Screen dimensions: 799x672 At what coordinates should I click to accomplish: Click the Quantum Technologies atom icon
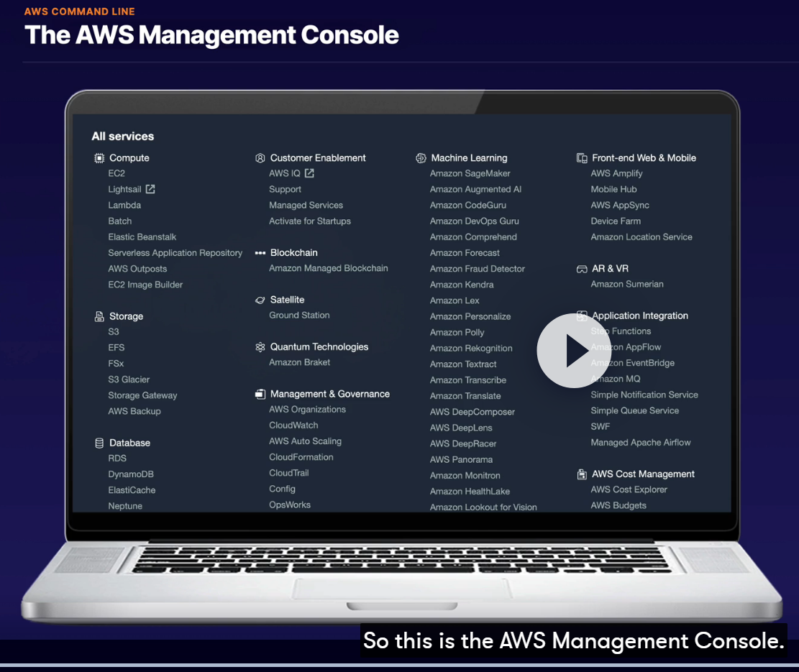(x=260, y=347)
